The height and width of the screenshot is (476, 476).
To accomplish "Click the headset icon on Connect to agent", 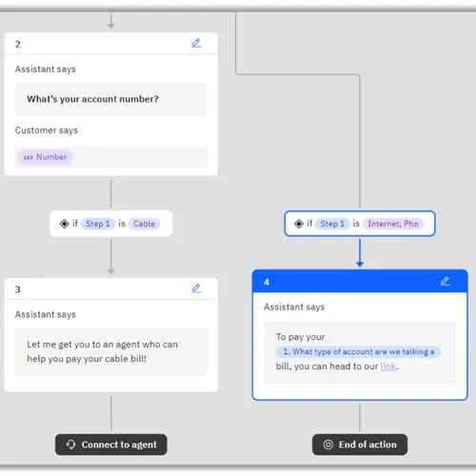I will pyautogui.click(x=70, y=445).
